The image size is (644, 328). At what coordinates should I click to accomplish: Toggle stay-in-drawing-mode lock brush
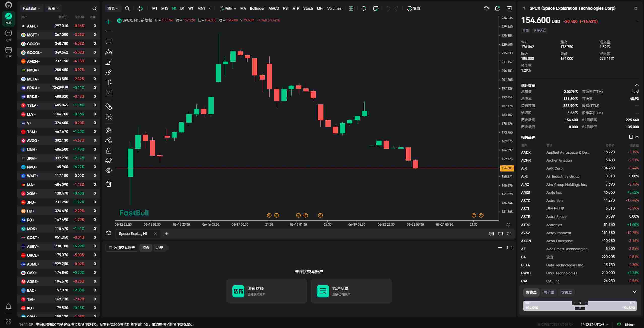[109, 140]
